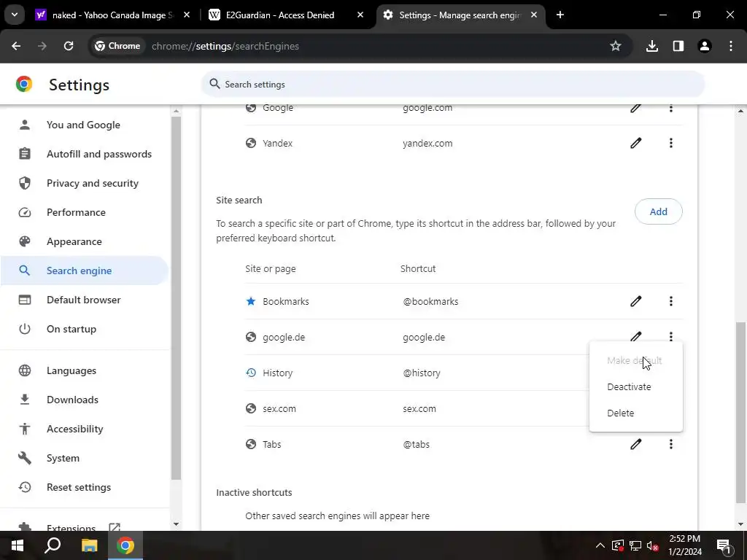Open Reset settings page
Image resolution: width=747 pixels, height=560 pixels.
pos(84,486)
